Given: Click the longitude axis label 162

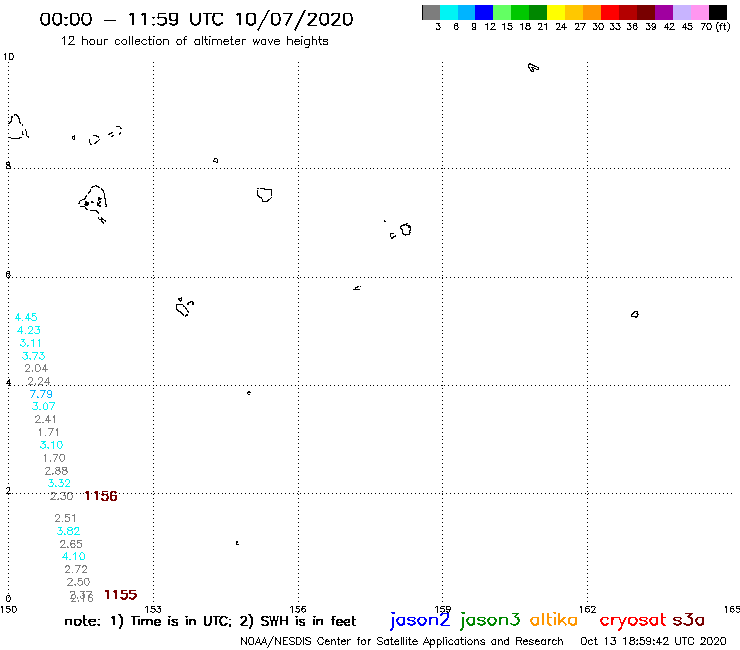Looking at the screenshot, I should (588, 609).
